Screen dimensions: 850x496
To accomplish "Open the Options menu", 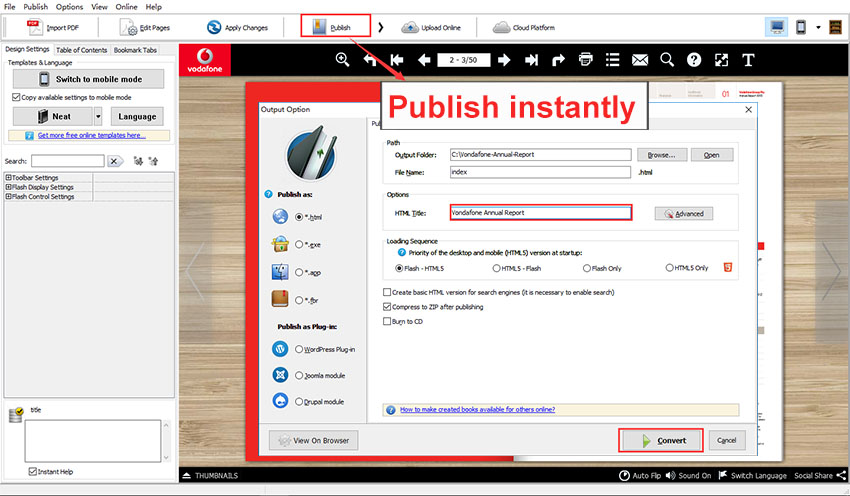I will (69, 7).
